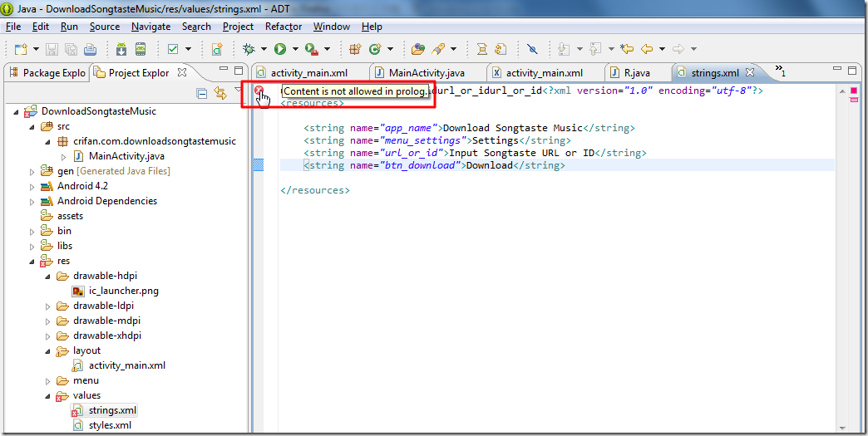Toggle Link with Editor in Project Explorer
868x436 pixels.
(x=220, y=93)
